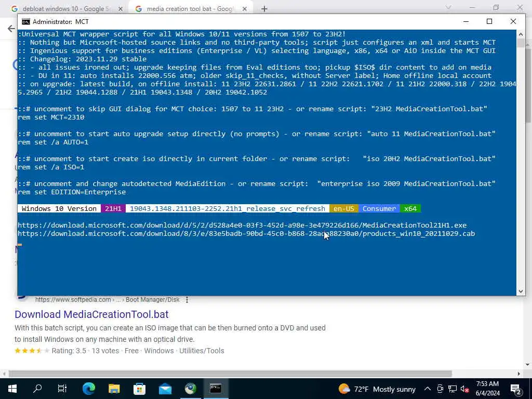Open Task View on the taskbar
The image size is (532, 399).
[62, 389]
